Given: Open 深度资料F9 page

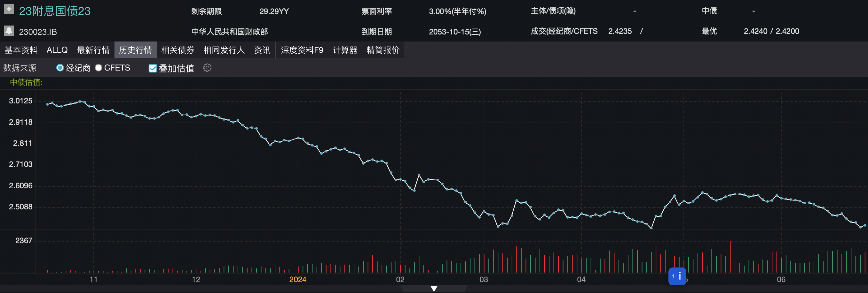Looking at the screenshot, I should point(302,50).
